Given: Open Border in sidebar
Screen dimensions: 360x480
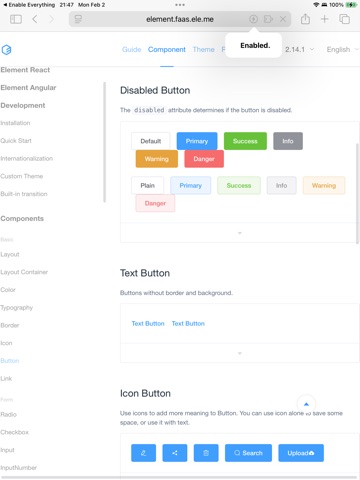Looking at the screenshot, I should 10,325.
